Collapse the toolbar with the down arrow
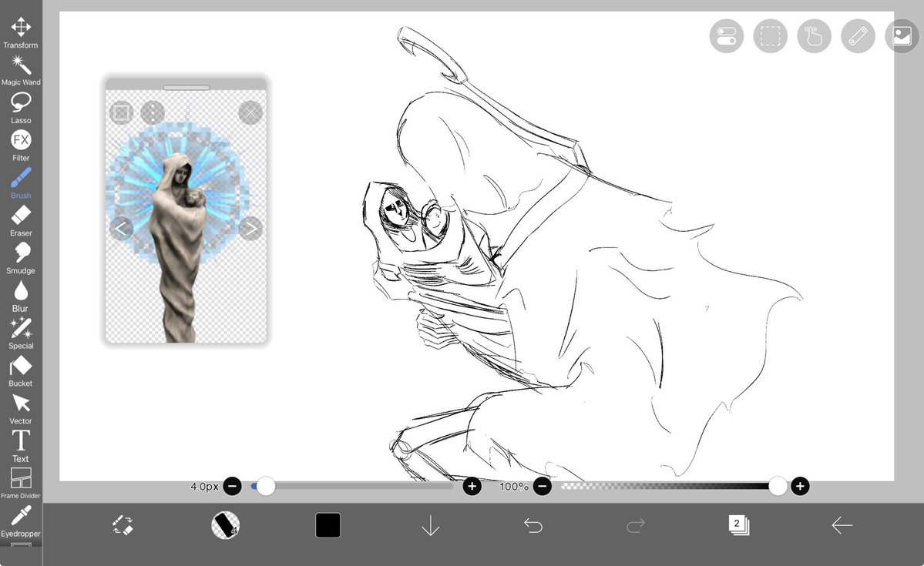 pos(431,524)
